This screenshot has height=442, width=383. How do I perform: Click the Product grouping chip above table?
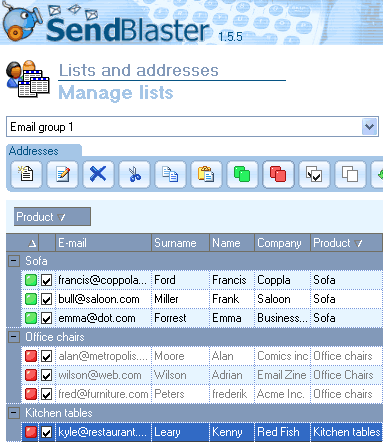pos(52,217)
